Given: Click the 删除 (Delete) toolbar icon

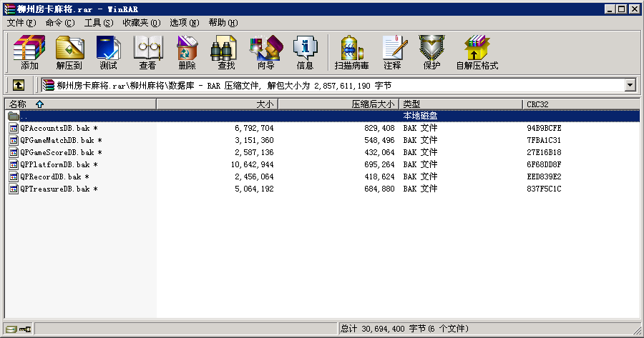Looking at the screenshot, I should click(187, 53).
